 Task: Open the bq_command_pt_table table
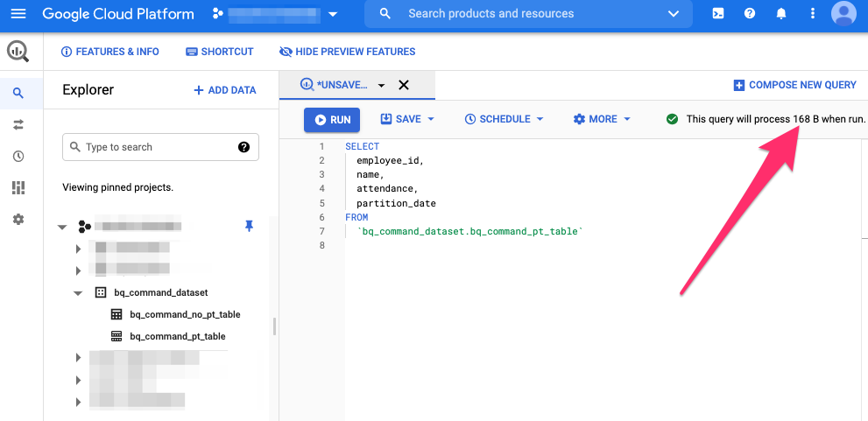pyautogui.click(x=178, y=336)
